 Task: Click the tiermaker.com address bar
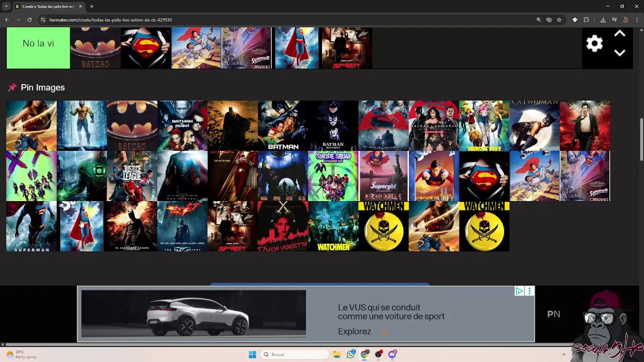tap(287, 20)
